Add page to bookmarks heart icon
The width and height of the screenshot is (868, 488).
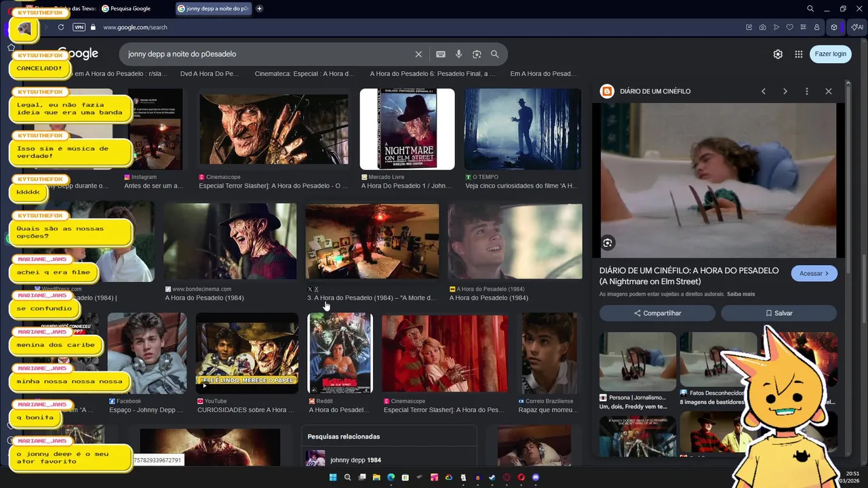(790, 27)
